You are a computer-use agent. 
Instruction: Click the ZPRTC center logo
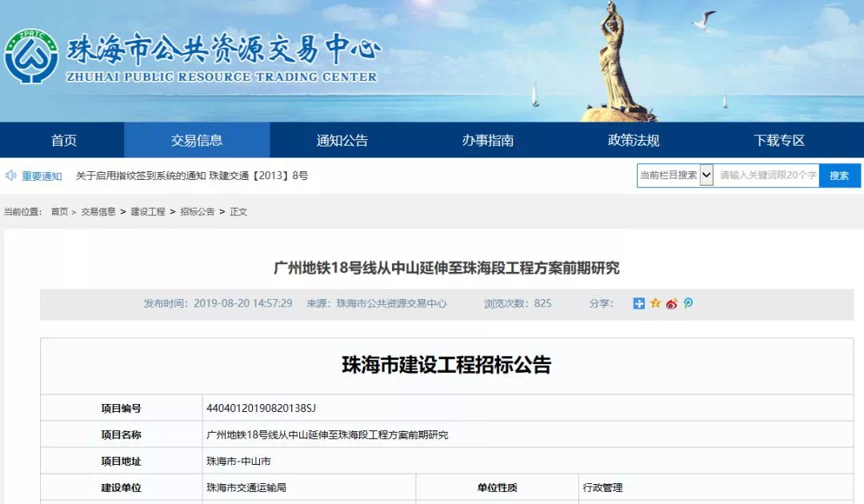[30, 58]
